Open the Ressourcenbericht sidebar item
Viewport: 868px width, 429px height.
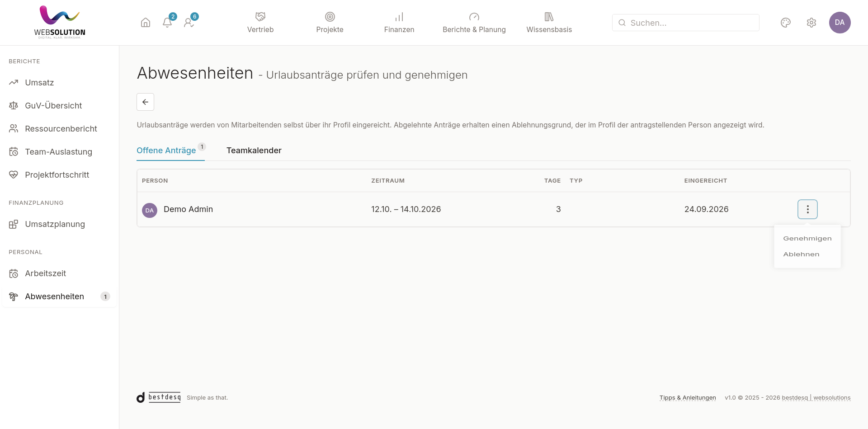pyautogui.click(x=59, y=129)
